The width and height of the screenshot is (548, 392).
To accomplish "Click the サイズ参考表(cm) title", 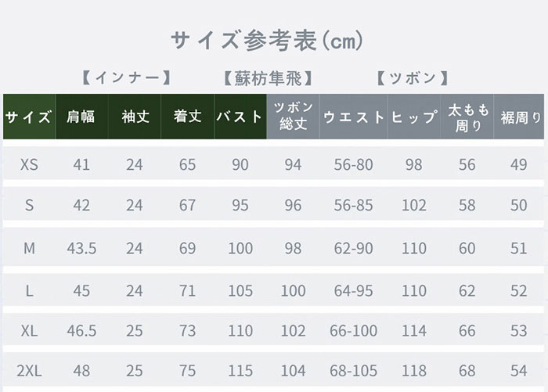I will click(266, 39).
